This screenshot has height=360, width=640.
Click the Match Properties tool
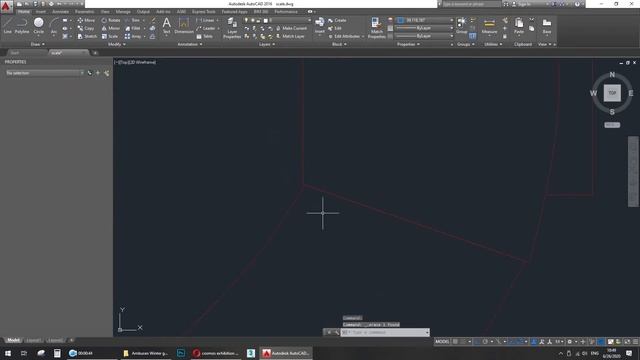click(x=376, y=28)
